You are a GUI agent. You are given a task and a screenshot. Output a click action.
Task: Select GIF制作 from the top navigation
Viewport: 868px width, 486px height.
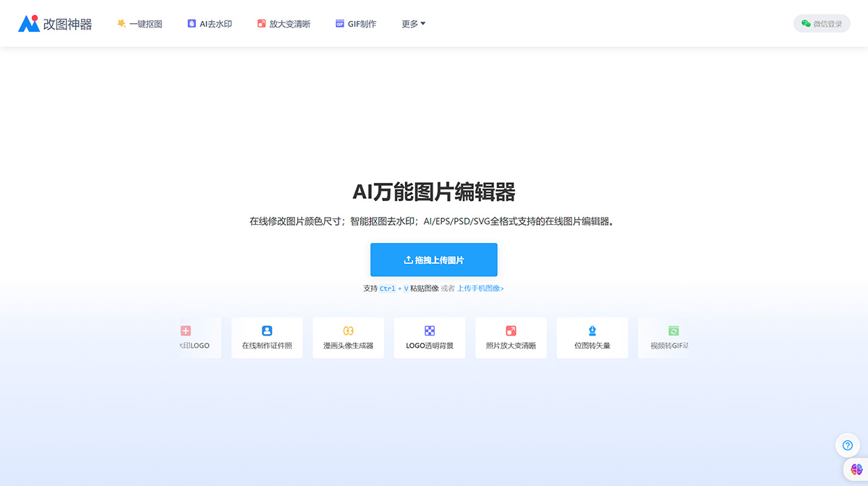point(356,23)
